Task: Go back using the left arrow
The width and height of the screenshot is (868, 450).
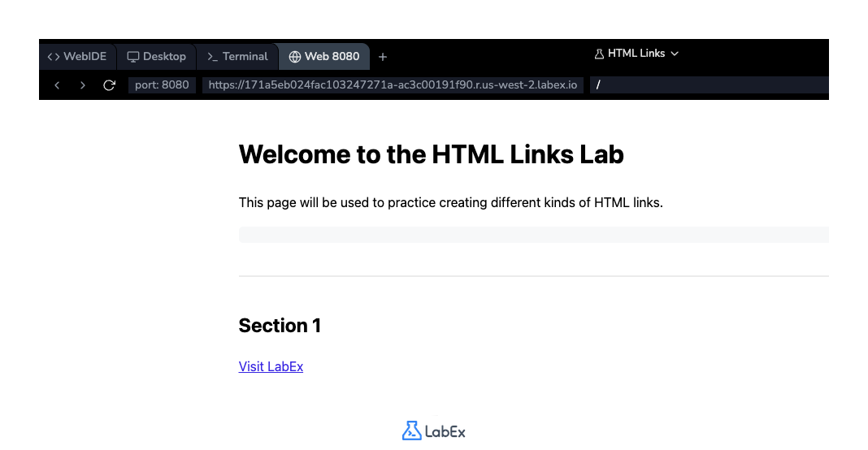Action: [57, 85]
